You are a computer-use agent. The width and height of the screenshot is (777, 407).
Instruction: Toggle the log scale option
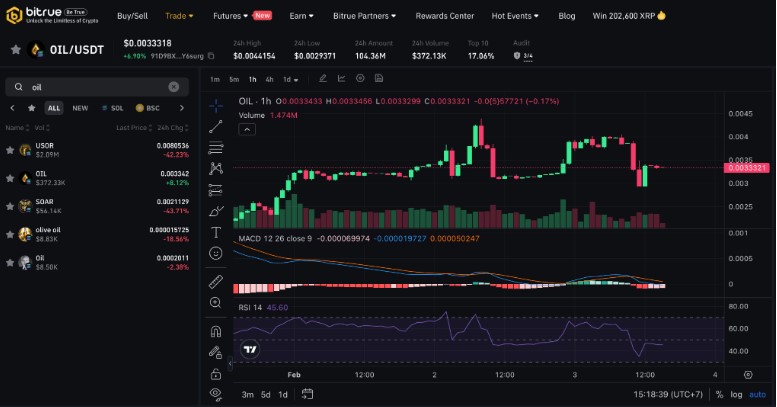(x=736, y=395)
